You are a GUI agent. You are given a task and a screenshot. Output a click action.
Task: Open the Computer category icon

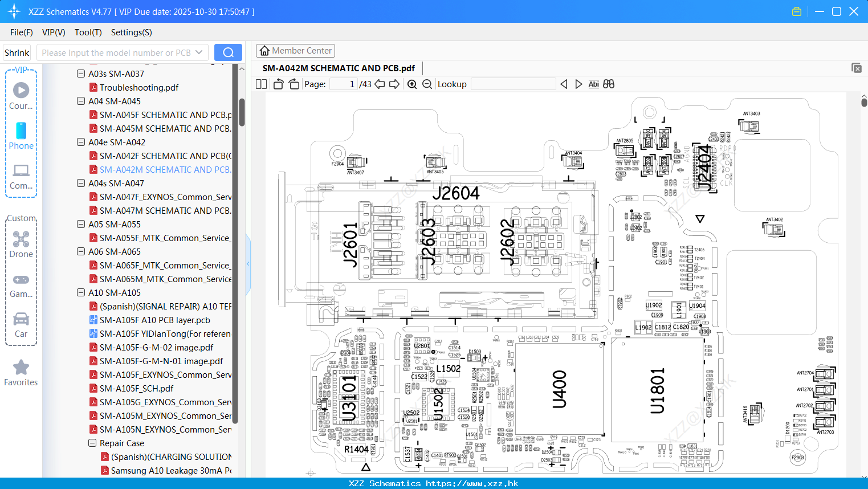click(x=21, y=176)
